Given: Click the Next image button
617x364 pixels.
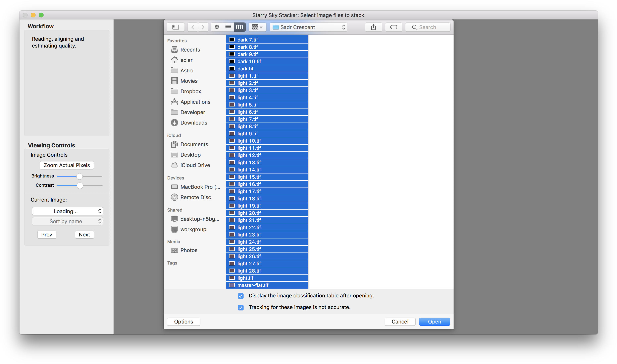Looking at the screenshot, I should [x=84, y=234].
